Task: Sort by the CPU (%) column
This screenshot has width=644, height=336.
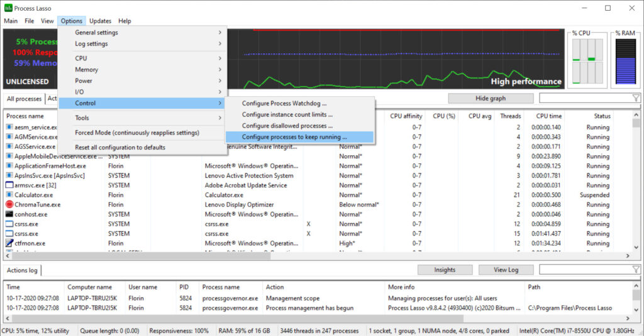Action: [x=443, y=116]
